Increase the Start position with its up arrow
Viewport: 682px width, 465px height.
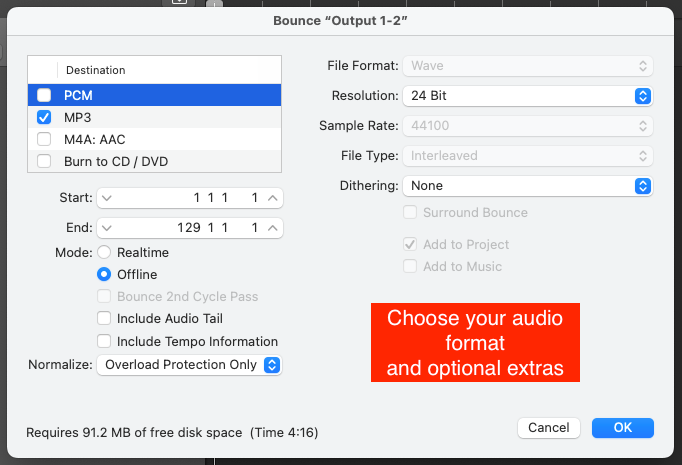pos(273,198)
